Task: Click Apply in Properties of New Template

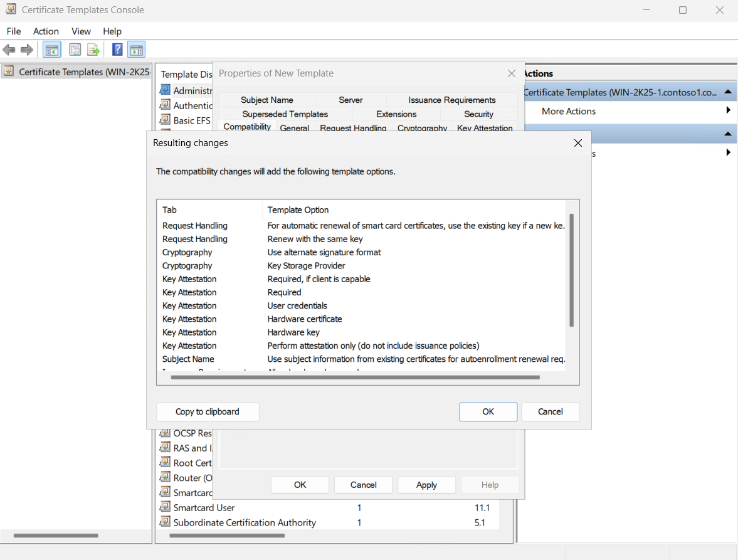Action: 426,485
